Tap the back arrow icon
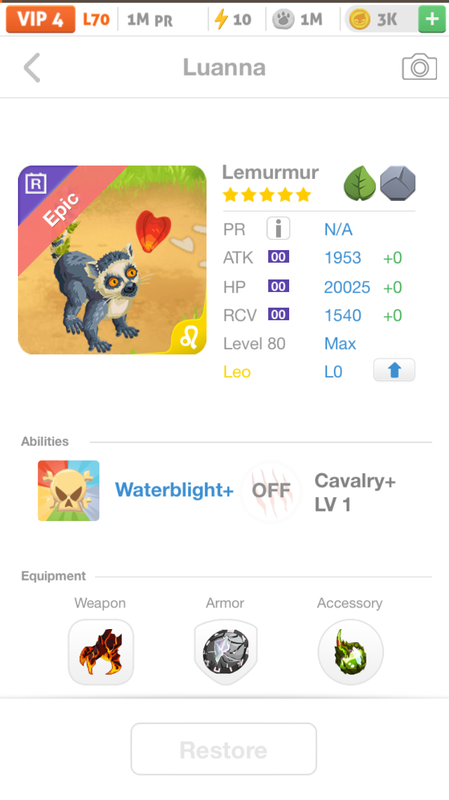This screenshot has width=449, height=800. (32, 67)
